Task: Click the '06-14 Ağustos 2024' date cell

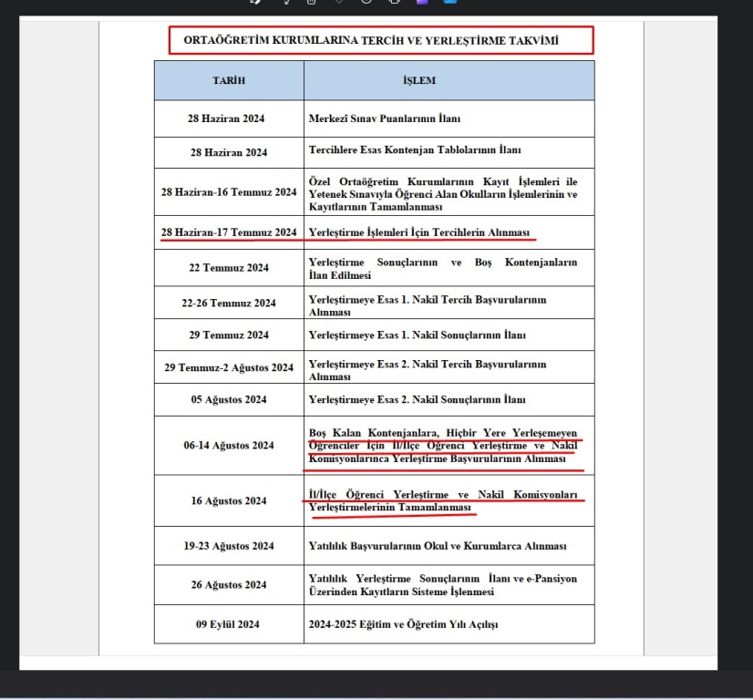Action: 229,445
